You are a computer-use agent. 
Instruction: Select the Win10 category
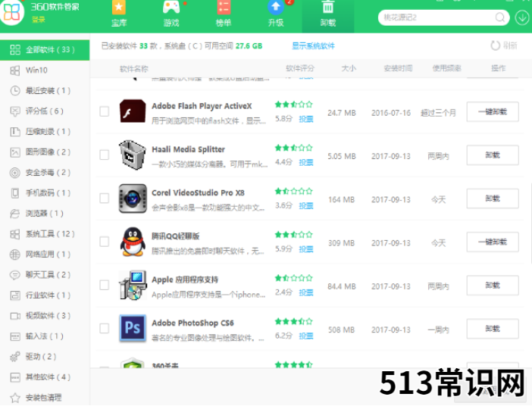pyautogui.click(x=45, y=70)
